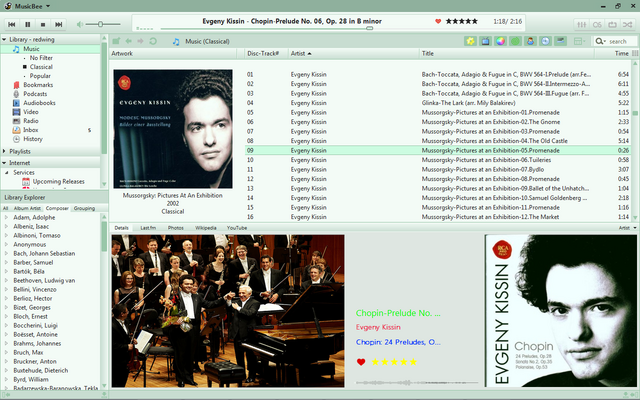Open Podcasts in the sidebar

click(35, 94)
